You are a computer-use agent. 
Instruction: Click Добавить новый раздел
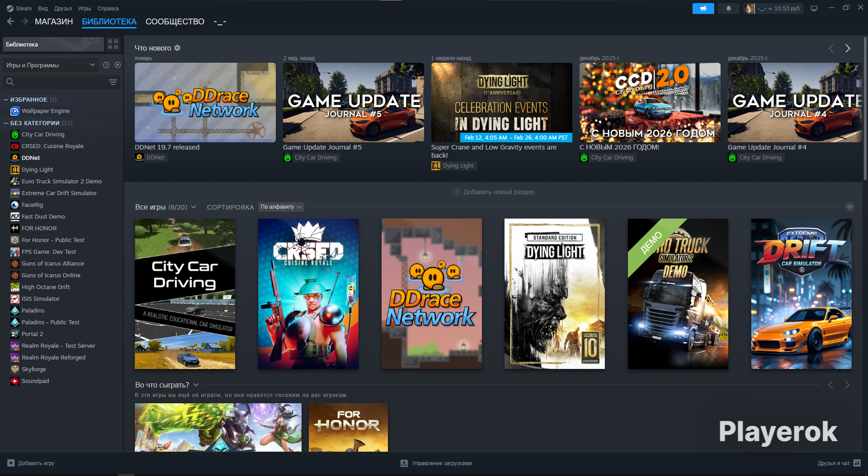[499, 192]
